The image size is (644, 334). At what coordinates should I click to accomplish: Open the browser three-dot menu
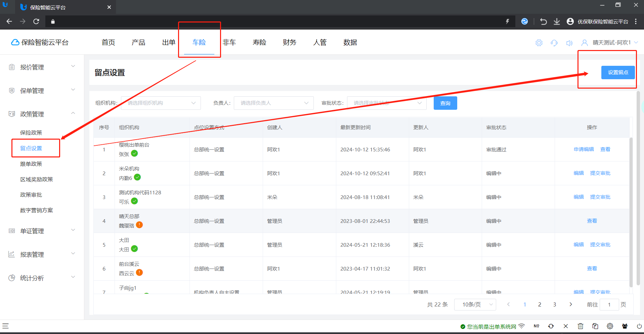[636, 21]
